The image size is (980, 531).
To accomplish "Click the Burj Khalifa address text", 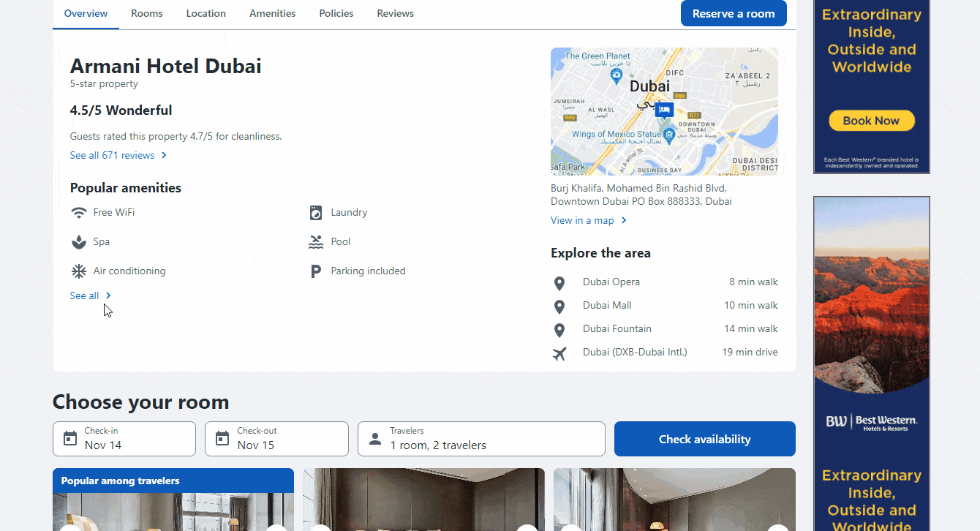I will tap(641, 195).
